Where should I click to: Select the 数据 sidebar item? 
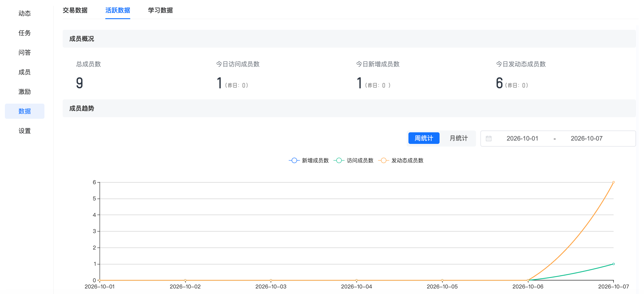pos(24,111)
